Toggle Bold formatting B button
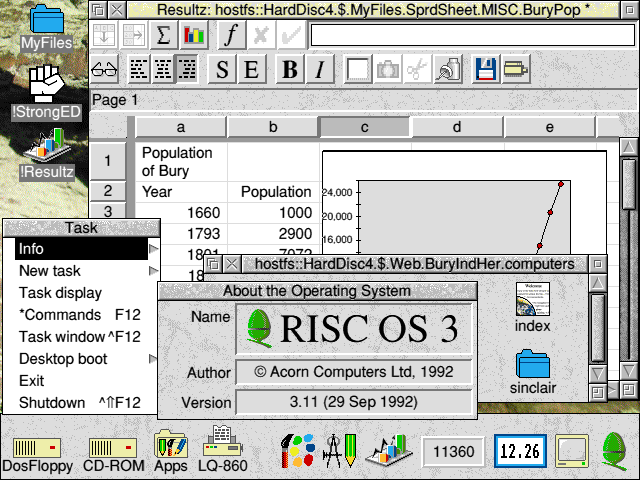 pyautogui.click(x=290, y=69)
